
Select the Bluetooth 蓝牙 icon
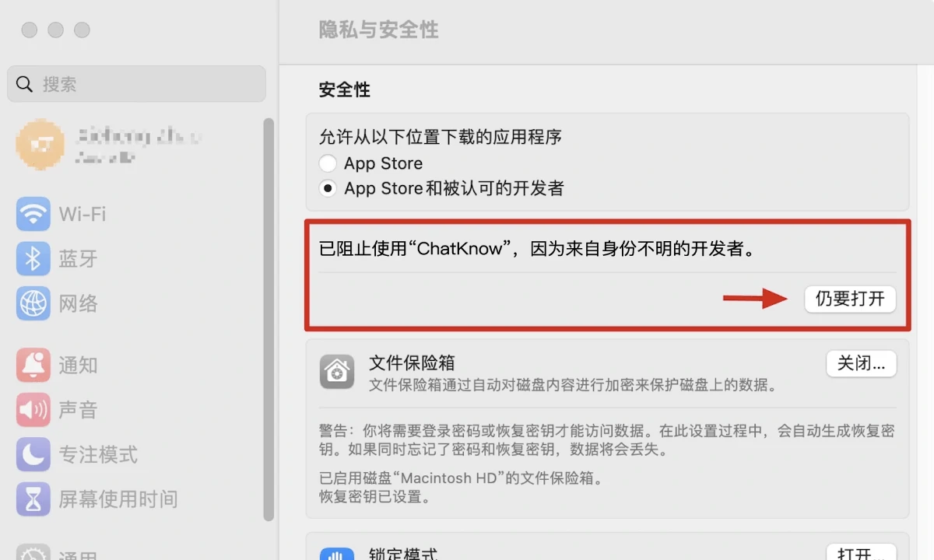(33, 259)
